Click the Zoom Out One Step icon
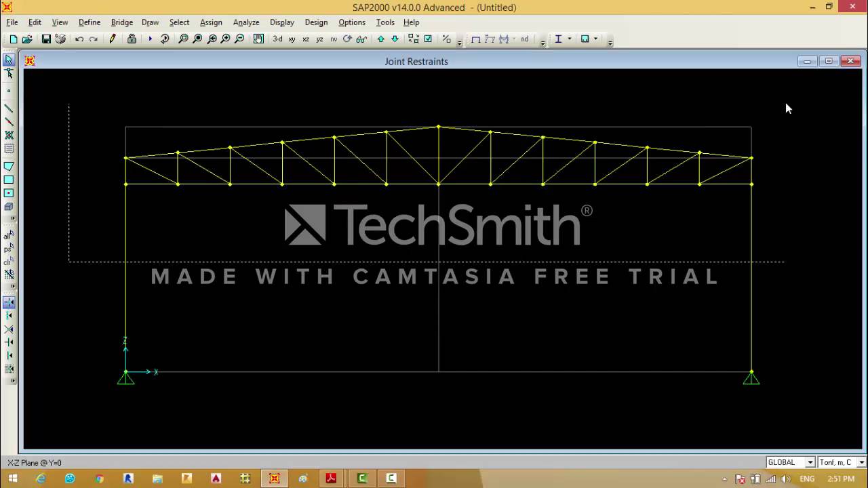 239,39
